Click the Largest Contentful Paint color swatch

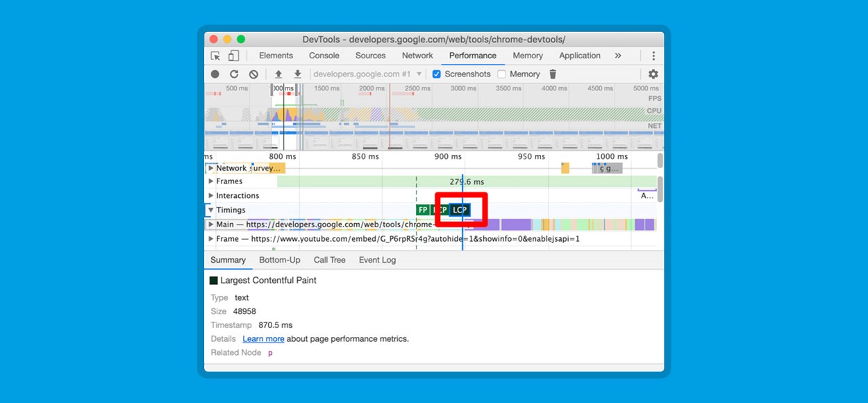(x=214, y=281)
